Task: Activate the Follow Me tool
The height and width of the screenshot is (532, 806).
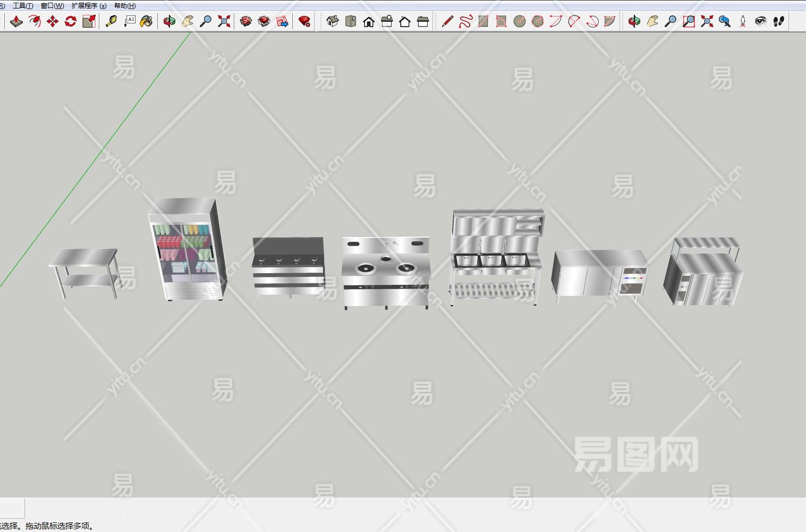Action: (35, 21)
